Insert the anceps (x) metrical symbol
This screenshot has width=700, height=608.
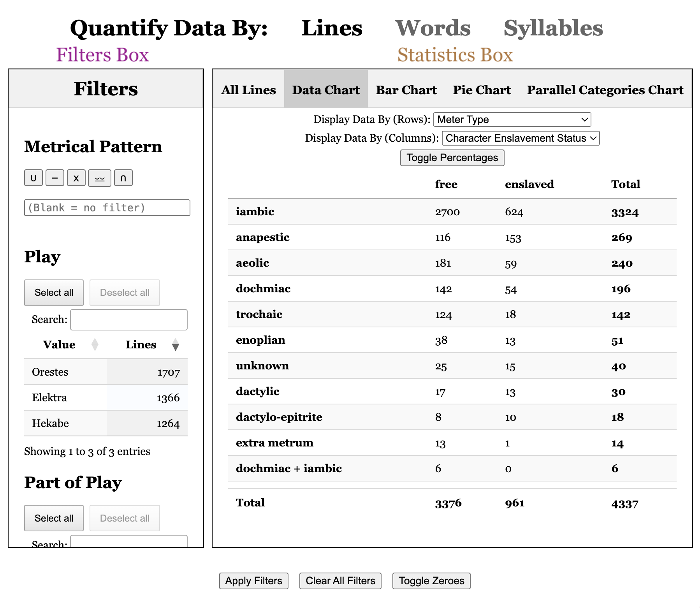click(x=76, y=178)
